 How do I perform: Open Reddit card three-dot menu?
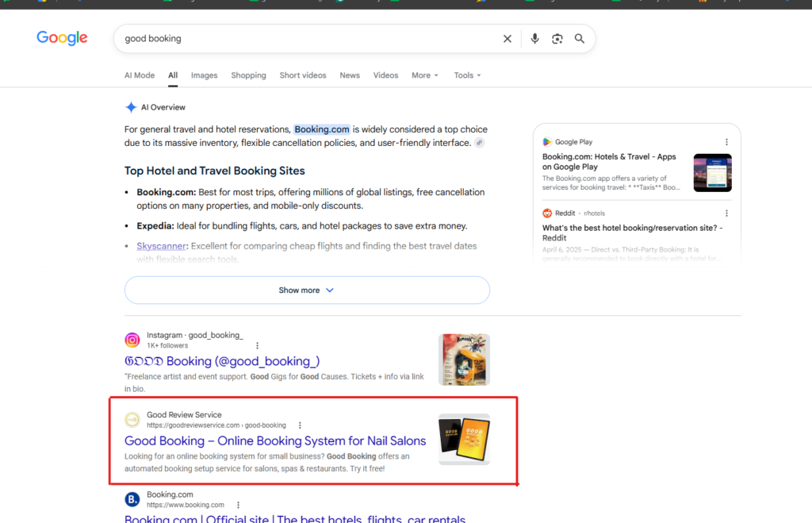(726, 213)
